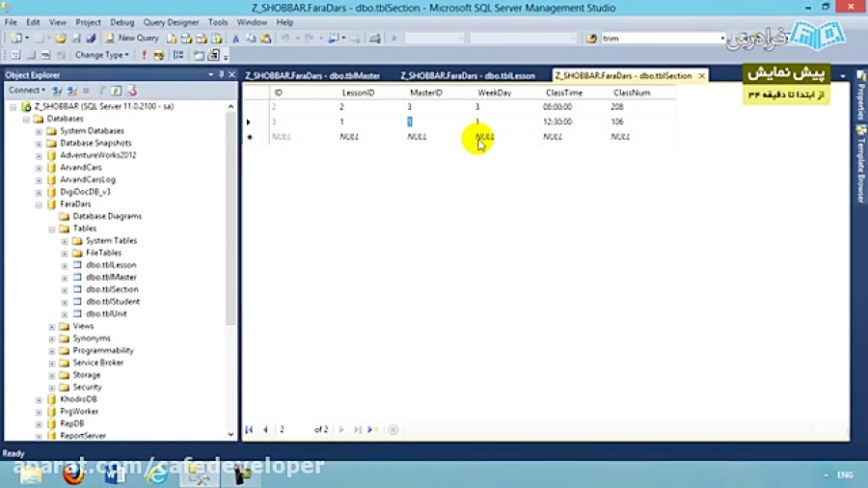Click the Execute SQL exclamation icon

click(x=144, y=55)
